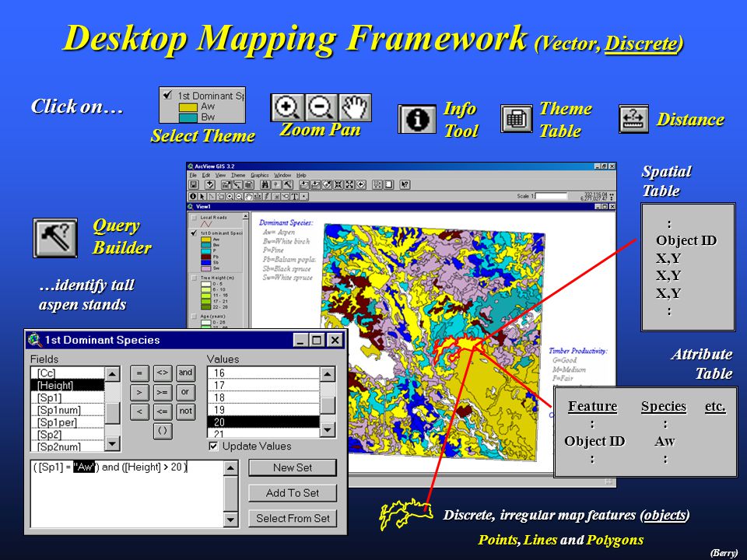The height and width of the screenshot is (560, 747).
Task: Click the context Help arrow-question icon
Action: coord(405,185)
